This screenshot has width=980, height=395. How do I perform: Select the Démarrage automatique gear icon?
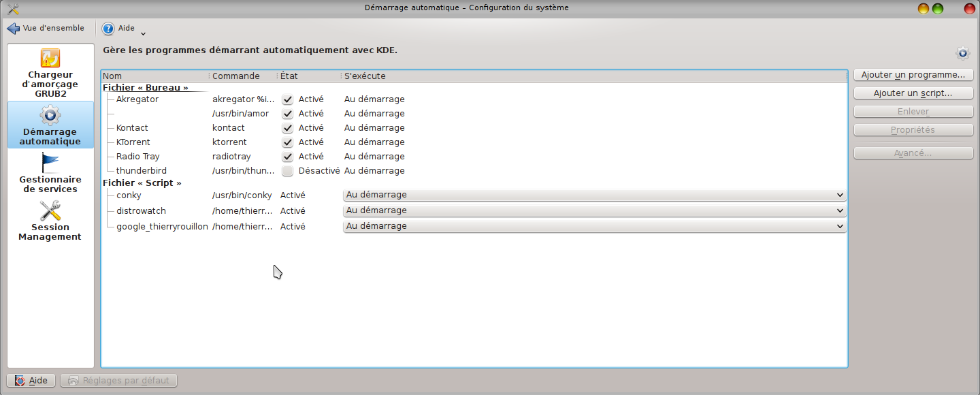(50, 115)
